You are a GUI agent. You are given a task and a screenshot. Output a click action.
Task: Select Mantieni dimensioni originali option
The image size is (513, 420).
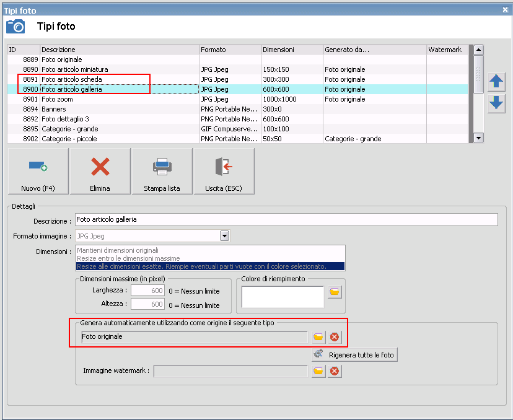click(x=210, y=250)
